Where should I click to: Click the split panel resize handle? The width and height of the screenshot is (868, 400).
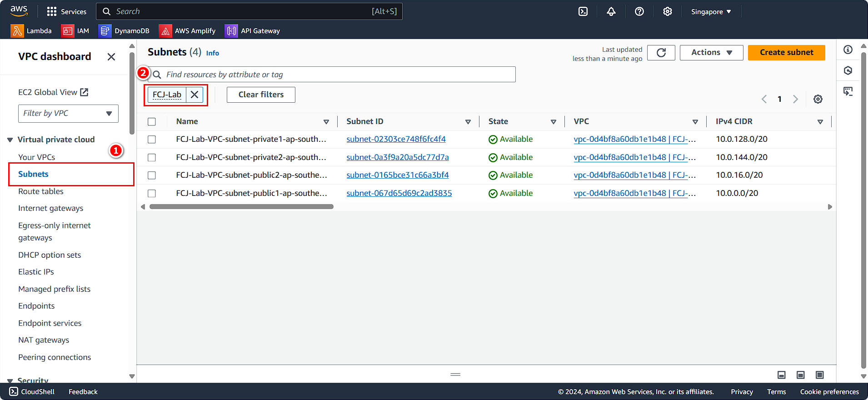pyautogui.click(x=455, y=375)
